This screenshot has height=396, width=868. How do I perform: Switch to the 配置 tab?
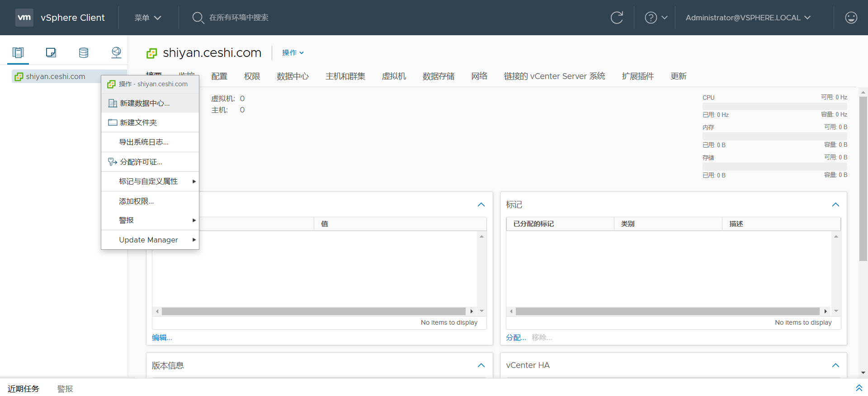coord(219,76)
